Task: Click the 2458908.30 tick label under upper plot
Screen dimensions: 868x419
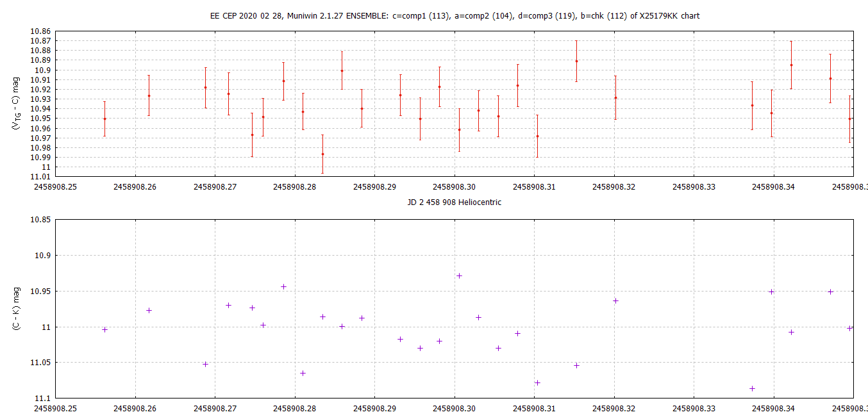Action: tap(455, 187)
